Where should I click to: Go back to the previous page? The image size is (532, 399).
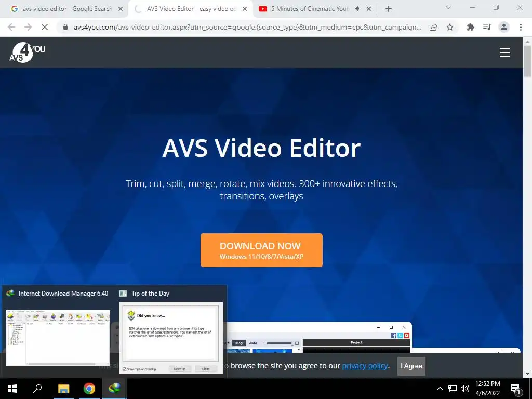(x=11, y=27)
